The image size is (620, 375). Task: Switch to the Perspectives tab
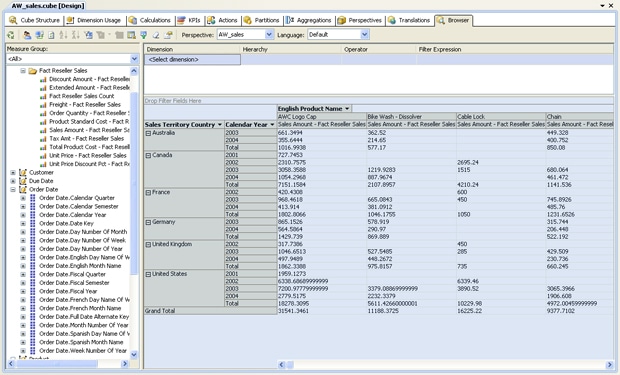(360, 20)
